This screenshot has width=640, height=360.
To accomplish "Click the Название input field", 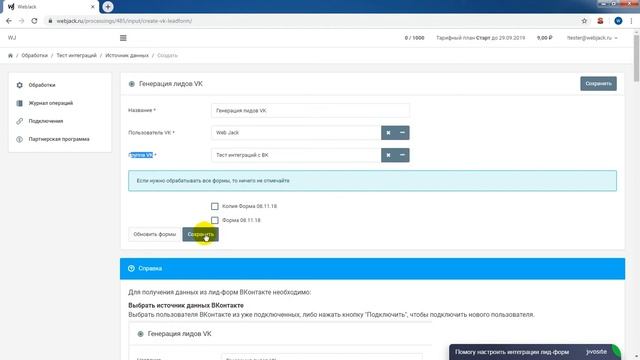I will click(x=310, y=110).
